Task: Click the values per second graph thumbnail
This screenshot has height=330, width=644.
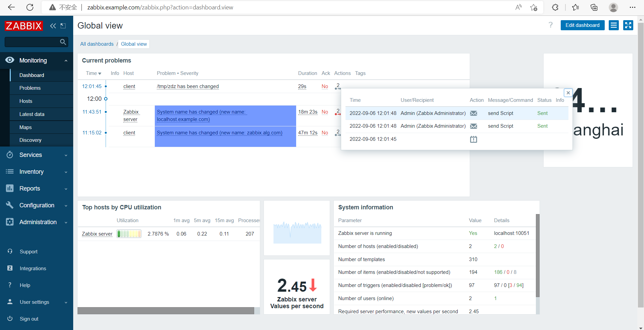Action: [297, 232]
